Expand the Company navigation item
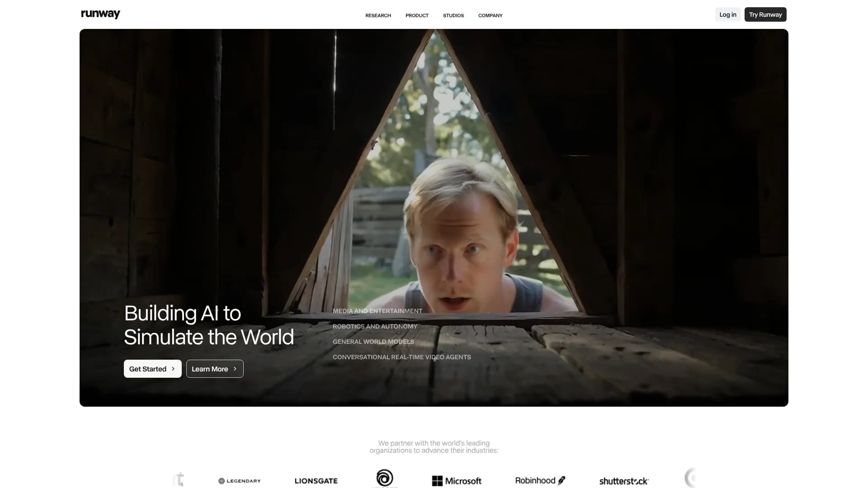This screenshot has width=868, height=488. (x=490, y=15)
